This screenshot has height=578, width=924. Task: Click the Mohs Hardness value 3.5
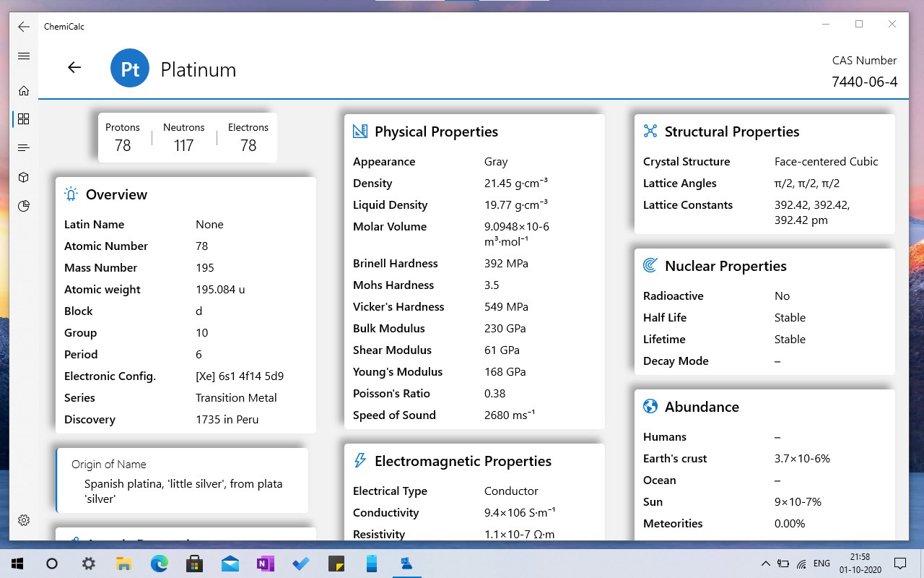492,285
